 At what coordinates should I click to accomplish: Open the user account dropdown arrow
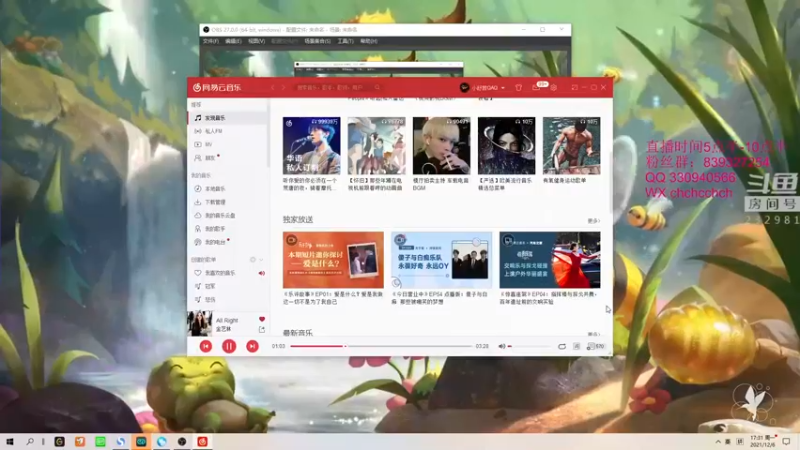pyautogui.click(x=503, y=88)
